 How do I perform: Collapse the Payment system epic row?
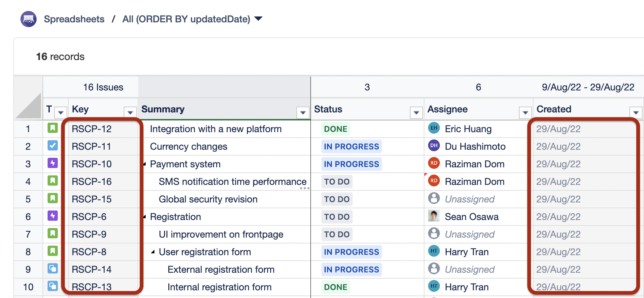145,164
